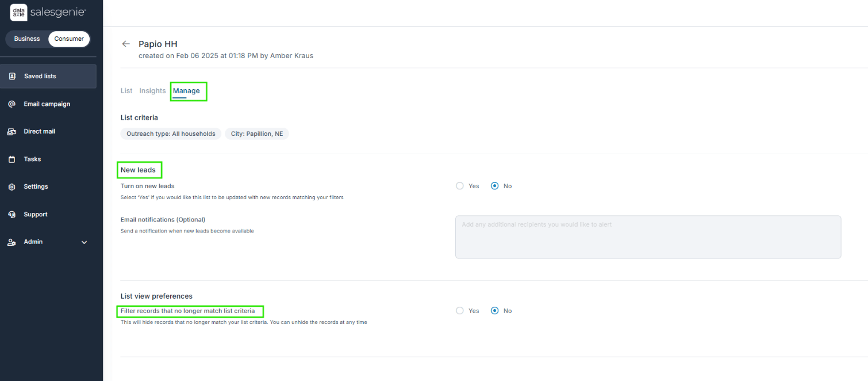Image resolution: width=868 pixels, height=381 pixels.
Task: Switch to Business mode
Action: click(27, 39)
